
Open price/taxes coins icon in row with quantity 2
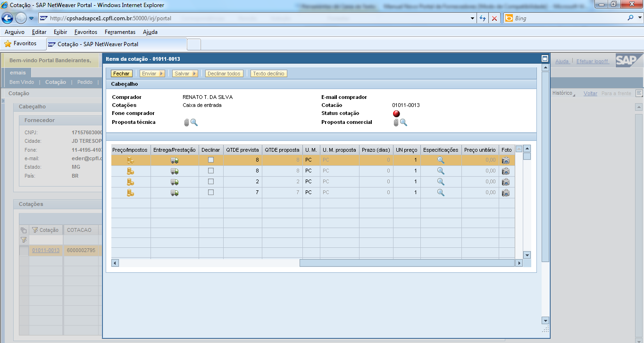[x=131, y=182]
